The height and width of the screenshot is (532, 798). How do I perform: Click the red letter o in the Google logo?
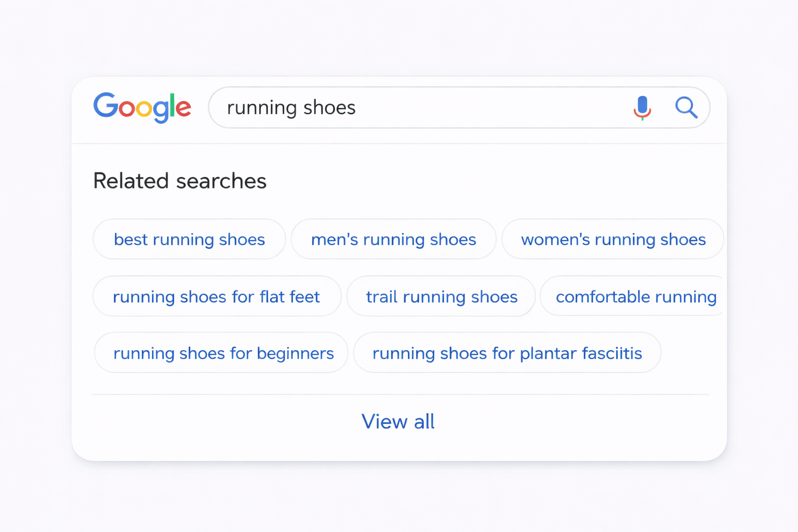coord(127,109)
